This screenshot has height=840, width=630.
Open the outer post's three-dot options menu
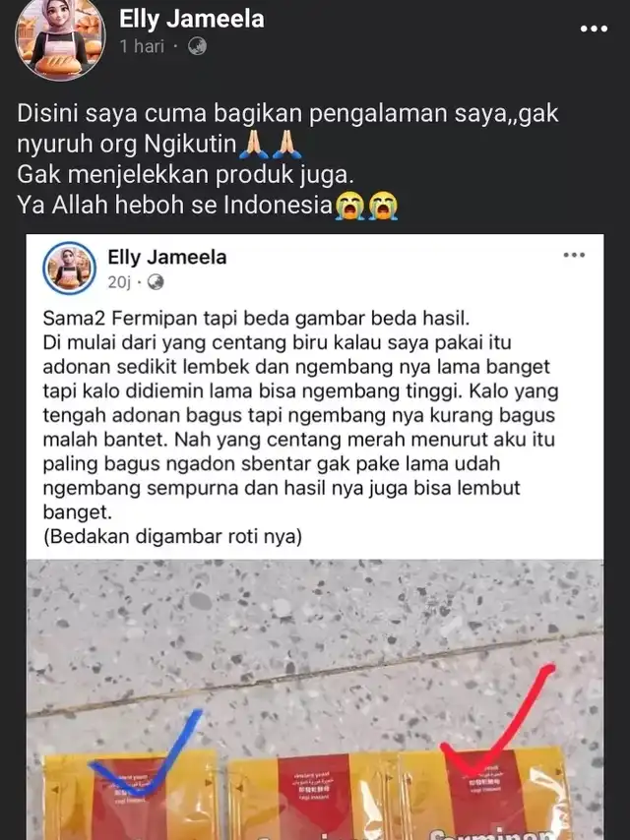tap(594, 29)
